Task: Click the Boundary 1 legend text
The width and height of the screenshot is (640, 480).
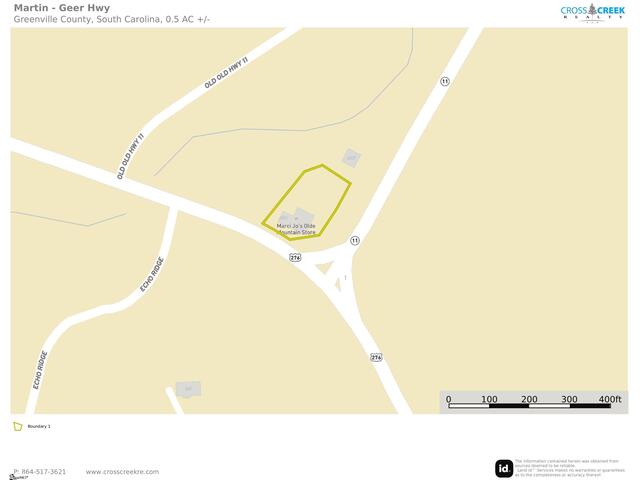Action: pos(39,427)
